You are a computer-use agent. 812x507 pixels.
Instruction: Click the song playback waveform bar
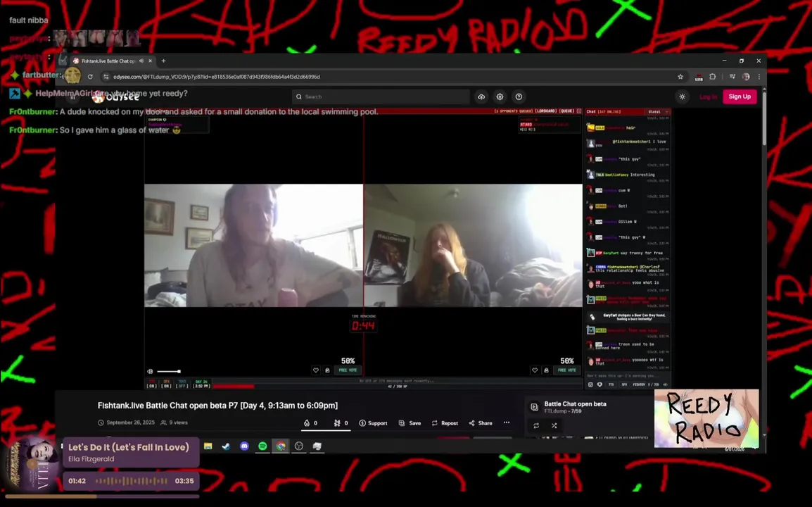(x=132, y=481)
